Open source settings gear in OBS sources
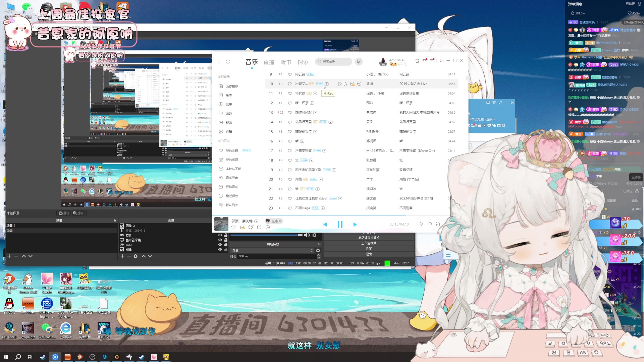Image resolution: width=644 pixels, height=362 pixels. (x=136, y=256)
